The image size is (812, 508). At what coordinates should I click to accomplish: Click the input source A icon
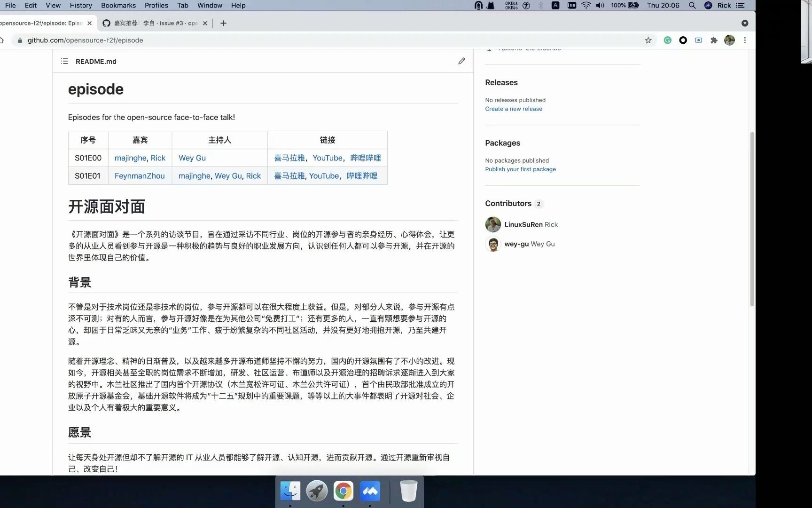(x=555, y=5)
